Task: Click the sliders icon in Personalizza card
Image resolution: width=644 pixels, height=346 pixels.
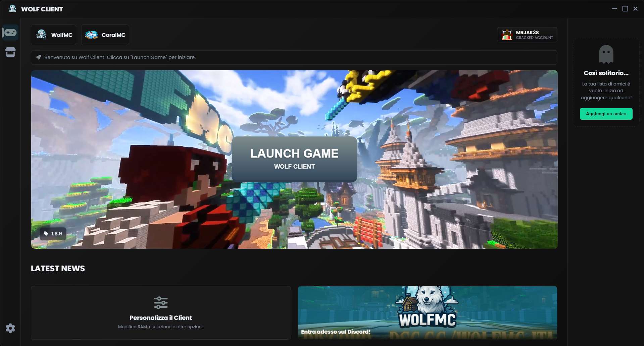Action: coord(161,302)
